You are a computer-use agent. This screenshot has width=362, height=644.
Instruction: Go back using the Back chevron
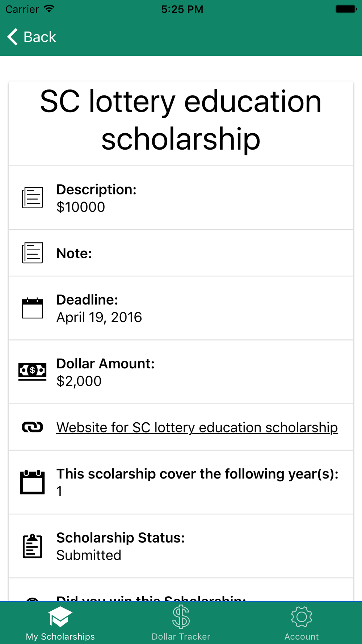[13, 37]
